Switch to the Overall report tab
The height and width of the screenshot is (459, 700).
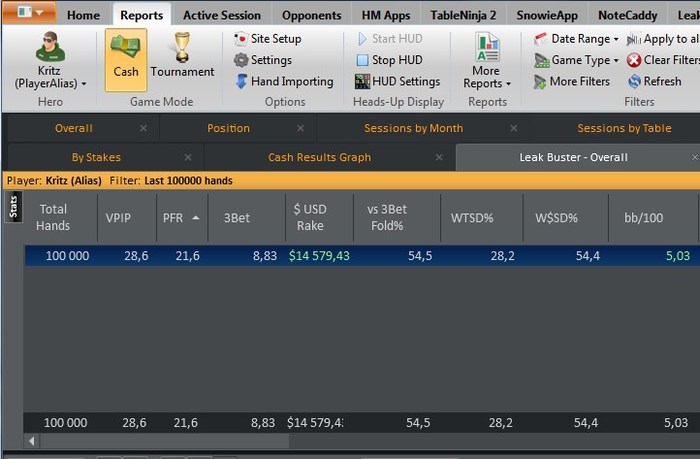(x=74, y=129)
